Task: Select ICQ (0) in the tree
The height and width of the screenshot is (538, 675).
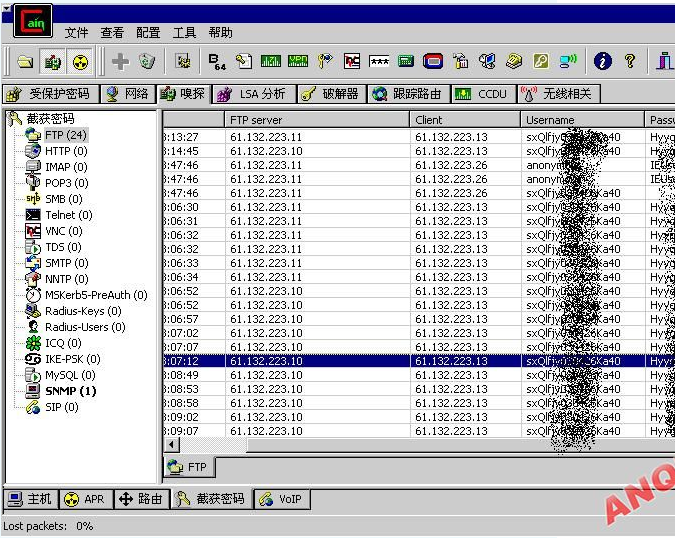Action: click(x=63, y=343)
